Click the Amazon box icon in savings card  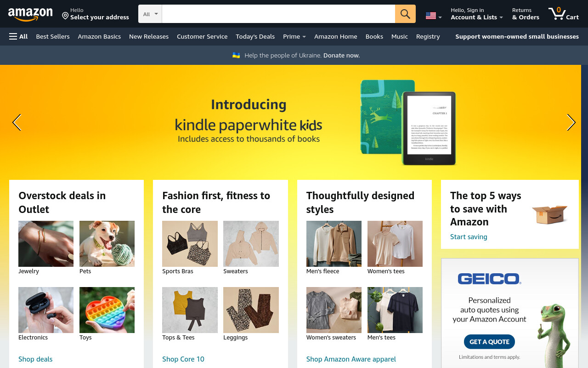pos(550,214)
